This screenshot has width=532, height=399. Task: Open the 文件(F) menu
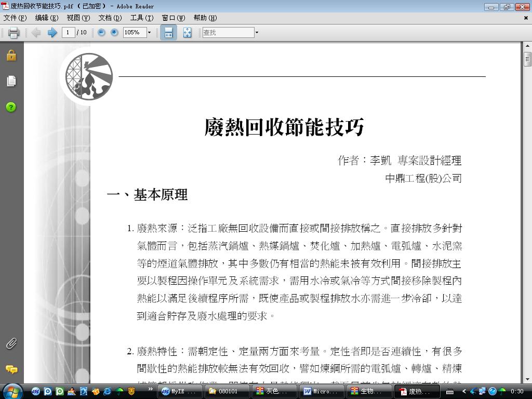[15, 18]
